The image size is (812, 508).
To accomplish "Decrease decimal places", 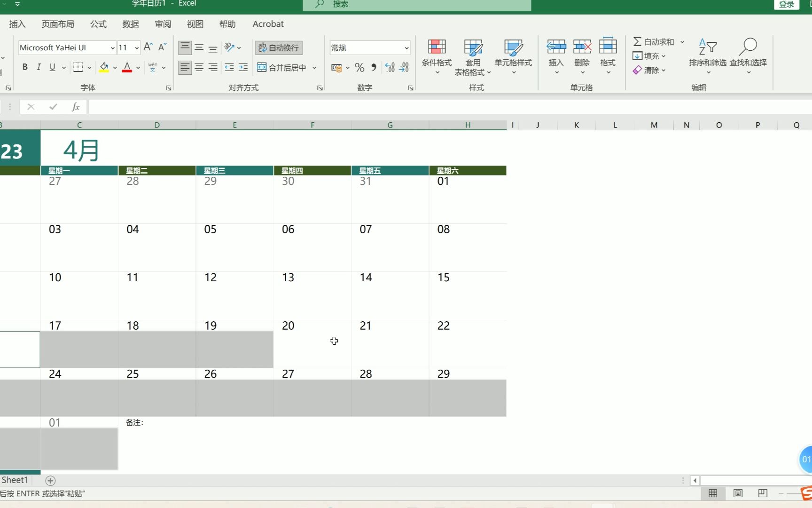I will coord(404,68).
